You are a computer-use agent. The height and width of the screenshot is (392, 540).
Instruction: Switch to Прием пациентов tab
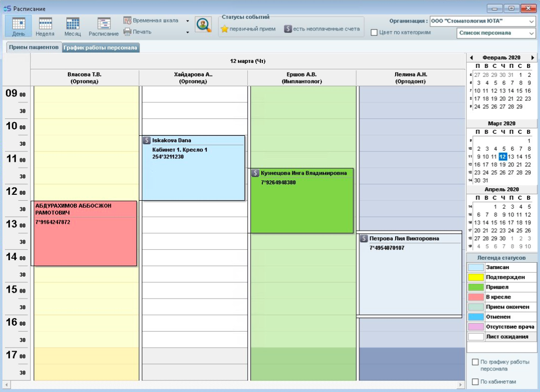[x=34, y=47]
